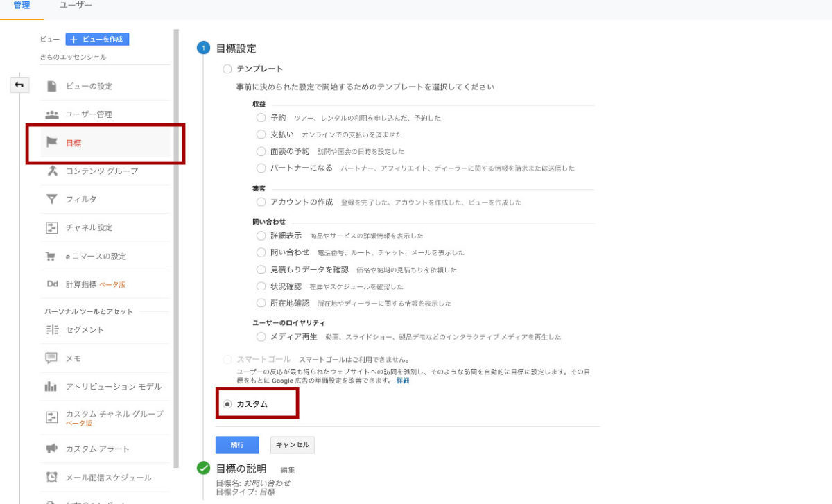Click the カスタム アラート megaphone icon
832x504 pixels.
pyautogui.click(x=51, y=449)
